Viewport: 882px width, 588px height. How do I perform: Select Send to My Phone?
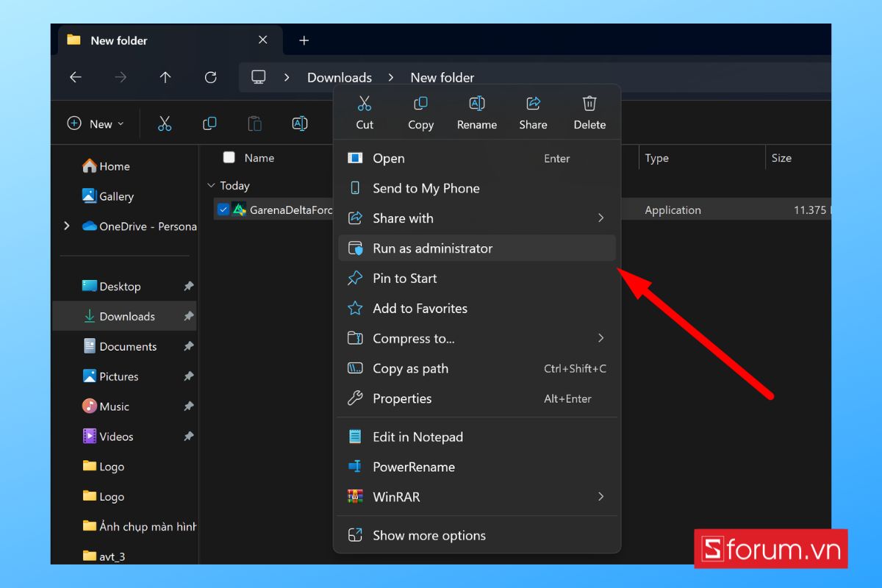click(477, 188)
